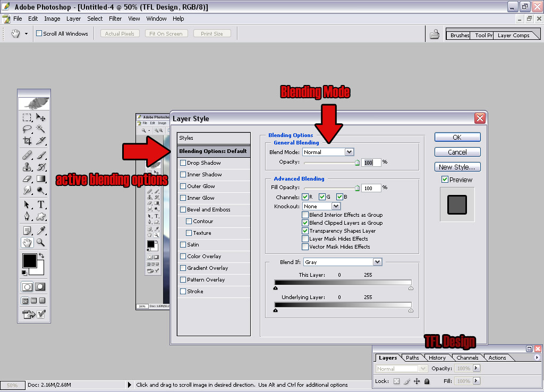Select the Healing Brush tool
Image resolution: width=544 pixels, height=392 pixels.
27,155
